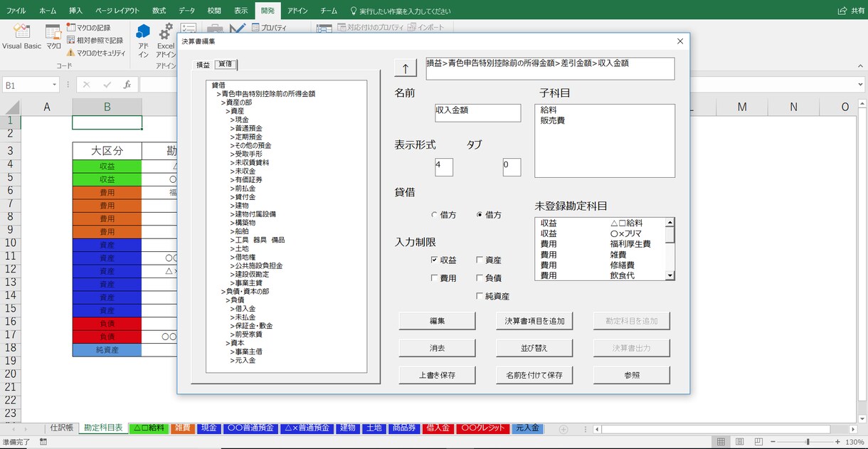
Task: Open the ファイル menu tab
Action: [16, 11]
